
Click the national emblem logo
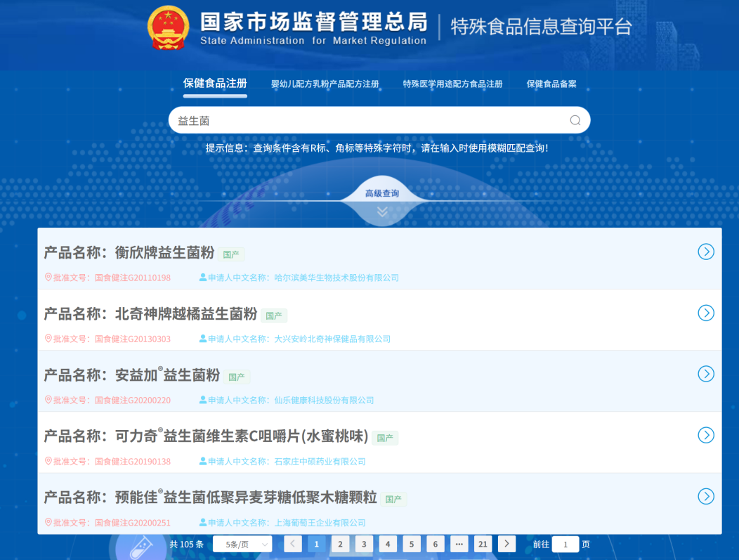[169, 28]
